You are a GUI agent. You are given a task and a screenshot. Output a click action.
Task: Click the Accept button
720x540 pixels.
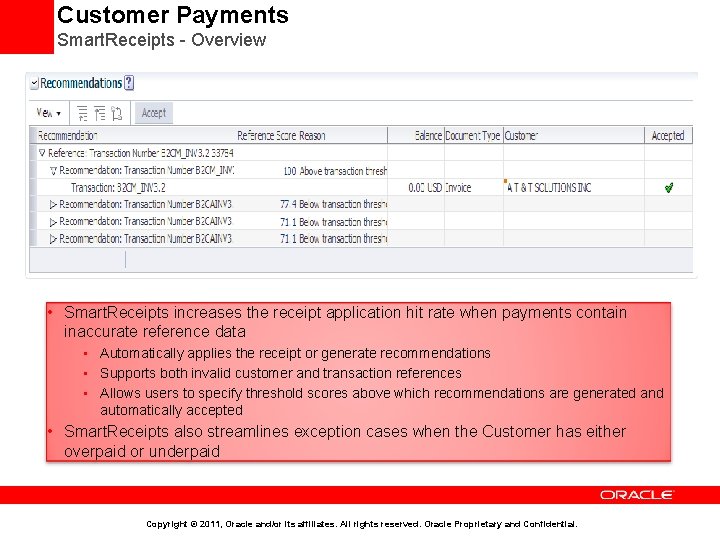[153, 112]
